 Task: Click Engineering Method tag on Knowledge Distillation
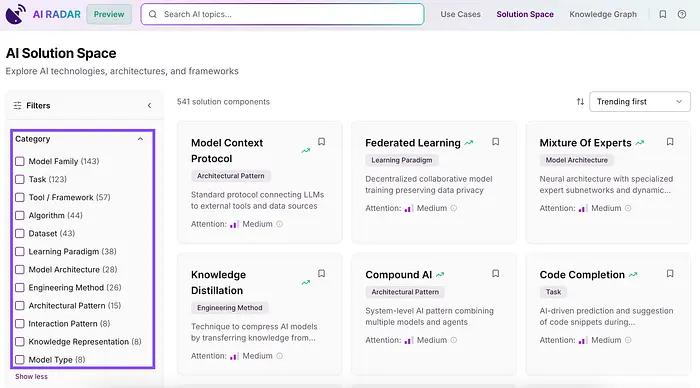[230, 308]
